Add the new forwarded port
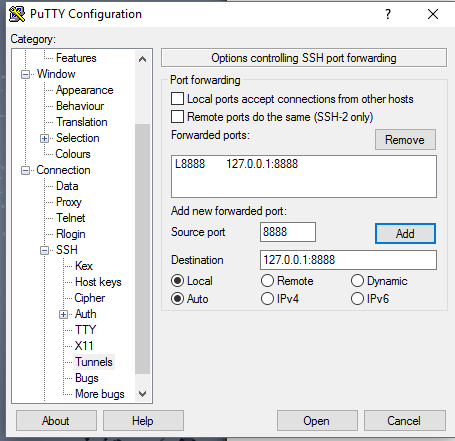Screen dimensions: 455x441 pyautogui.click(x=405, y=233)
